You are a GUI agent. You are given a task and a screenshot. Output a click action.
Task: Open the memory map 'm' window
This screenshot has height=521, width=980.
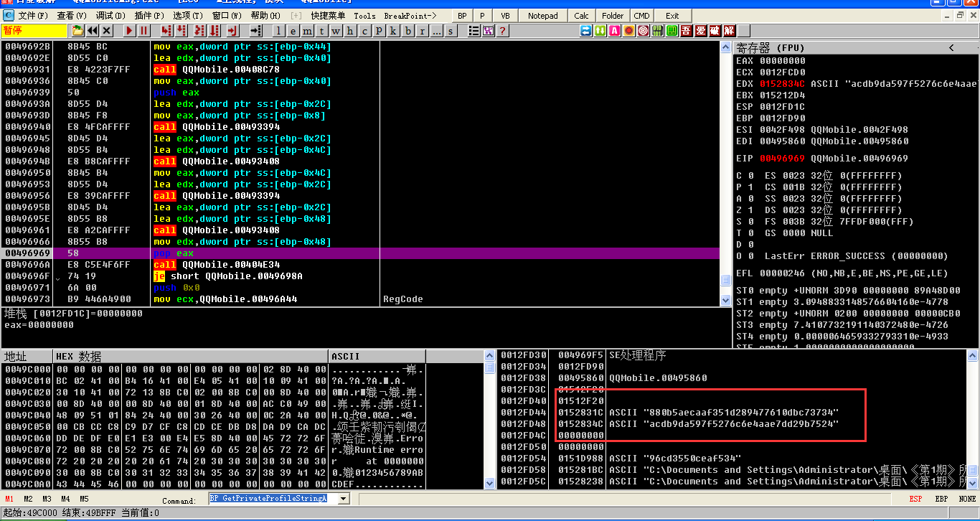coord(307,30)
